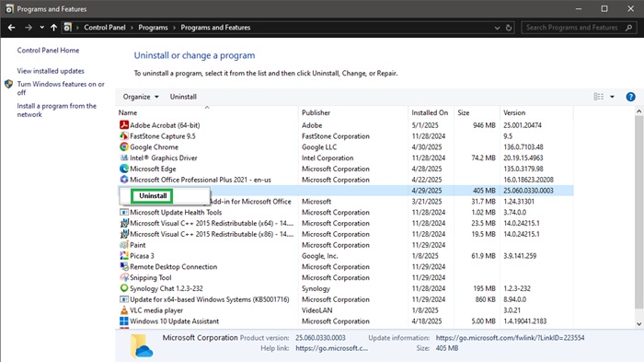Select the Microsoft Edge icon

124,169
